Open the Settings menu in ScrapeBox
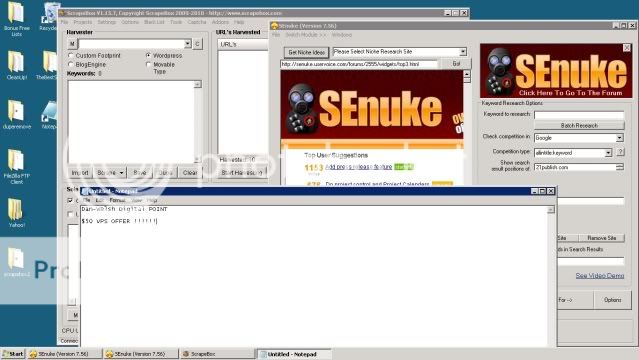The height and width of the screenshot is (360, 639). click(x=106, y=22)
